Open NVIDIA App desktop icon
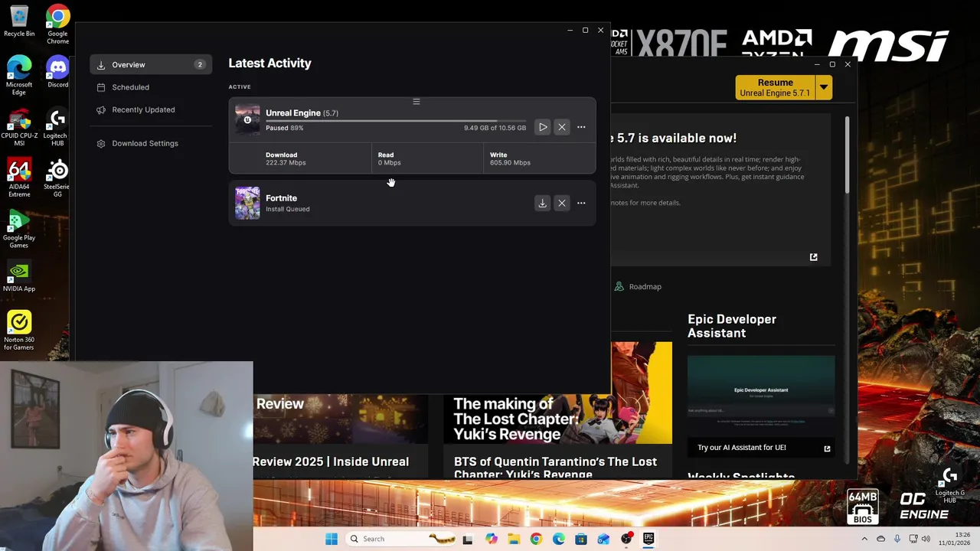The width and height of the screenshot is (980, 551). 19,276
